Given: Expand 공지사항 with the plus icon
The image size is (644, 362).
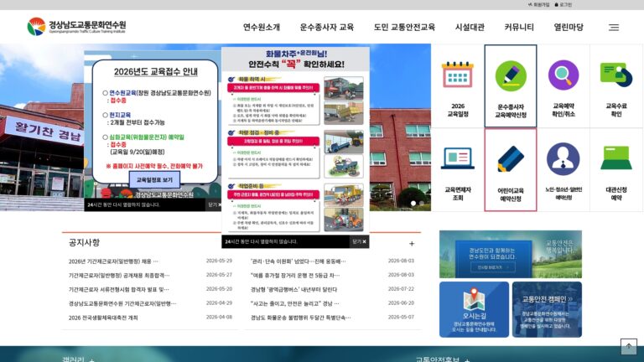Looking at the screenshot, I should (x=412, y=244).
